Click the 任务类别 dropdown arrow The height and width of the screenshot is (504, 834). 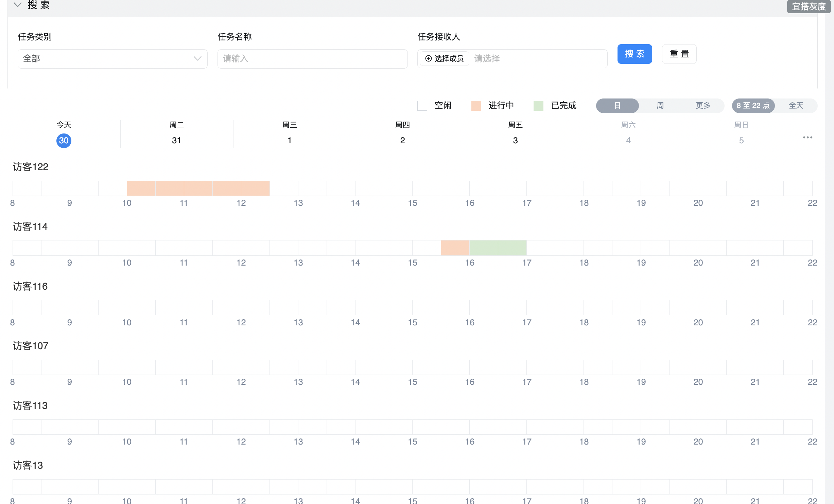[197, 59]
